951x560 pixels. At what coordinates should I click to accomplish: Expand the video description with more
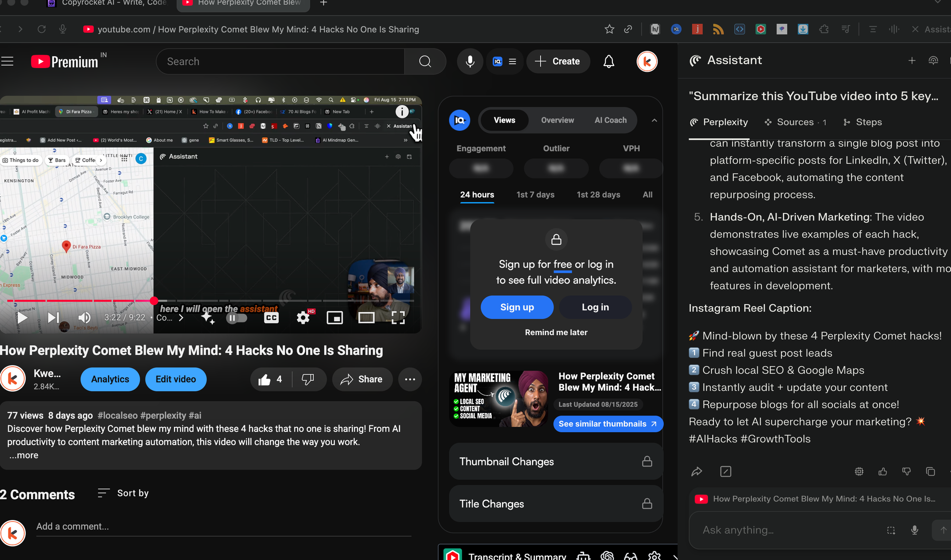23,455
